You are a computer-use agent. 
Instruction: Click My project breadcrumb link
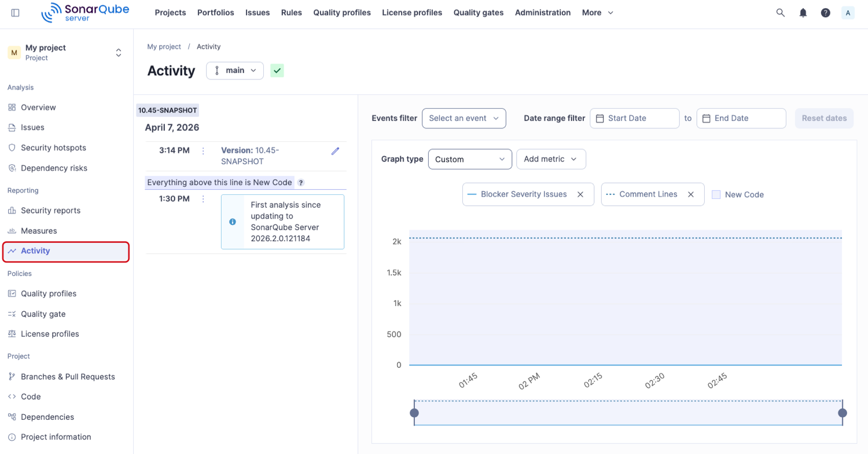pos(164,47)
